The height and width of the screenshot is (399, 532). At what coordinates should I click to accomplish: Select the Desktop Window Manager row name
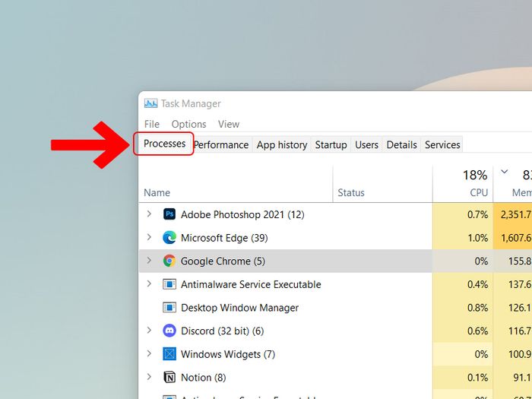pos(239,308)
